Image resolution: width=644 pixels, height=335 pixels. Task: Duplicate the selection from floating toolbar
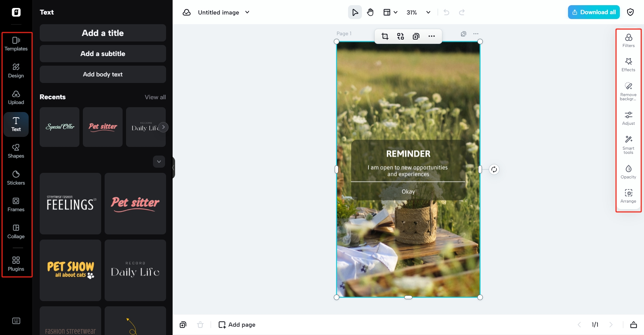416,36
